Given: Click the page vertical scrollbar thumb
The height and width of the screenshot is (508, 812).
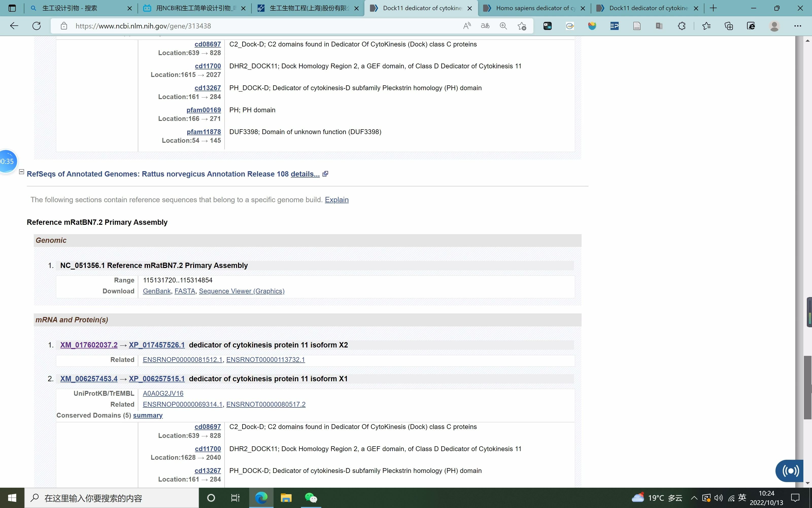Looking at the screenshot, I should [x=807, y=387].
